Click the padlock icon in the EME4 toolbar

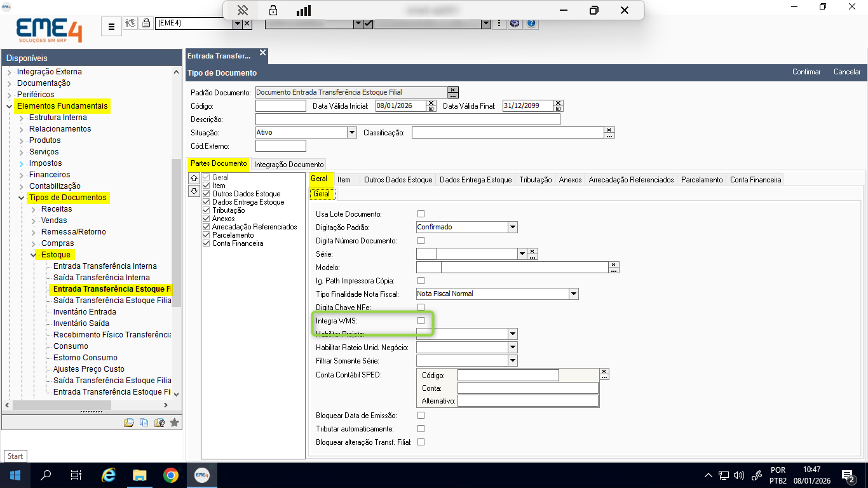(x=146, y=24)
